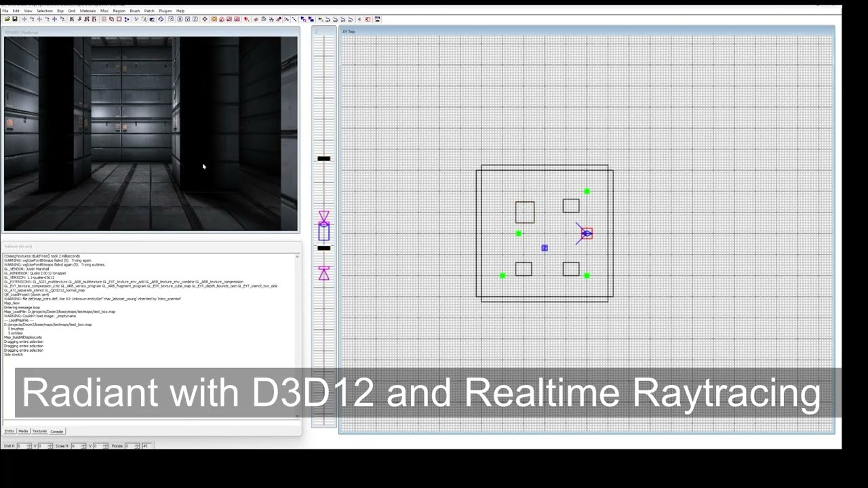Click the Z-axis flip toolbar icon
Viewport: 868px width, 488px height.
point(54,19)
